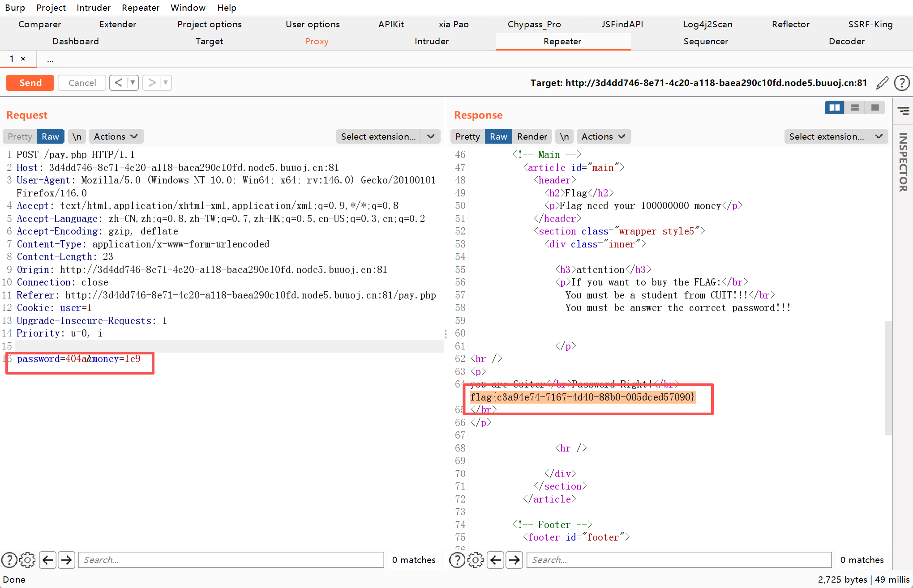Open request search settings gear icon
This screenshot has width=913, height=588.
point(27,560)
